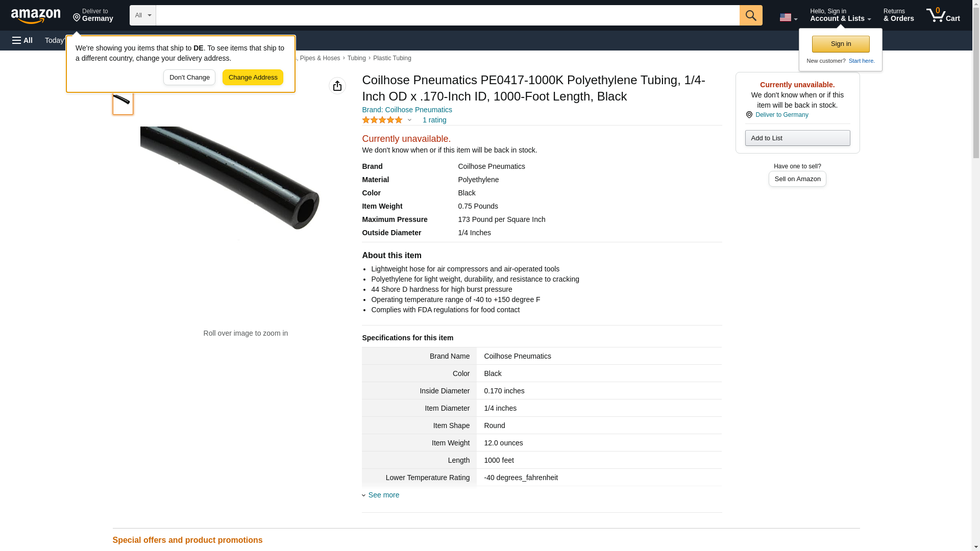Select the black tubing thumbnail image
Screen dimensions: 980x551
tap(122, 102)
